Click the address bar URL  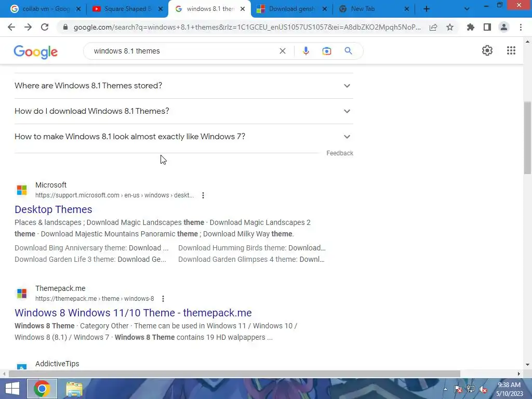tap(247, 27)
